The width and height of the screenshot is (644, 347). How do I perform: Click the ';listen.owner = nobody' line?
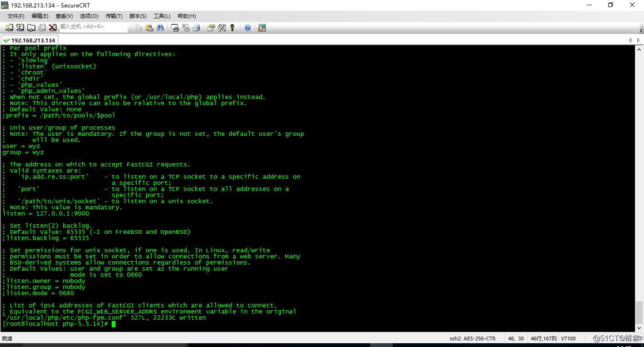click(x=44, y=281)
